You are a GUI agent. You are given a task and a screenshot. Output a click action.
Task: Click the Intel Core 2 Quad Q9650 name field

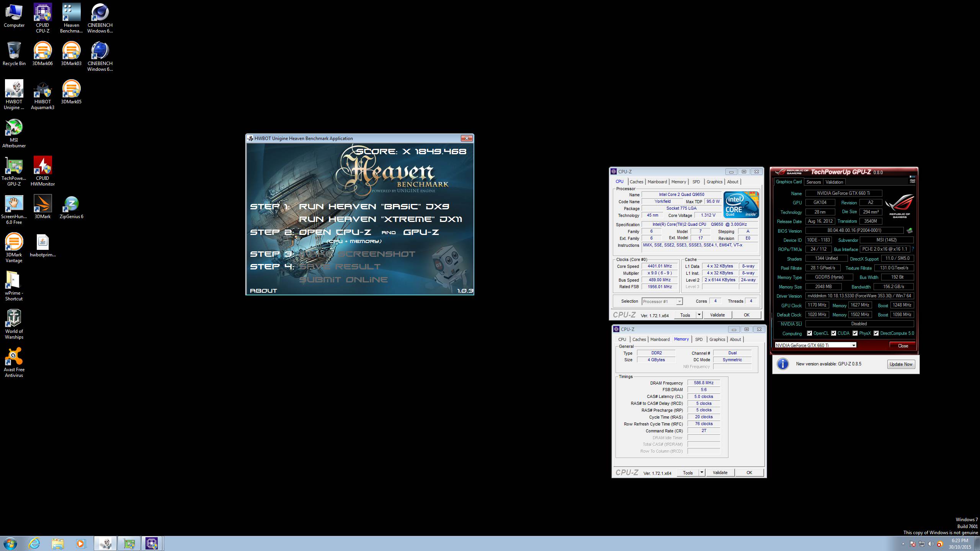point(681,194)
